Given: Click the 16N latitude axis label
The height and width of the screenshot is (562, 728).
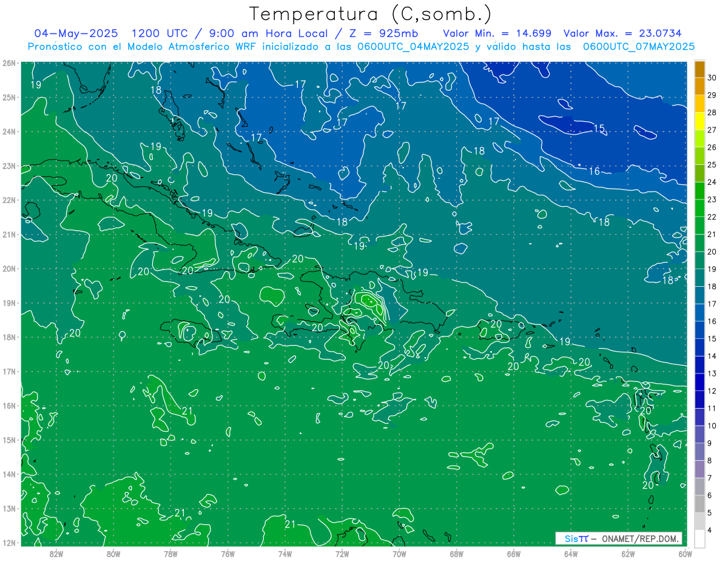Looking at the screenshot, I should pyautogui.click(x=8, y=406).
